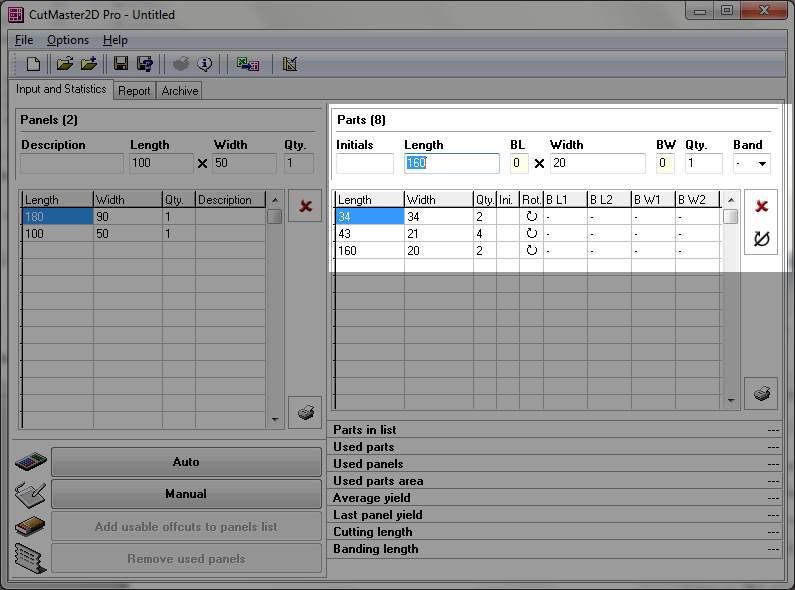Open the Options menu

68,40
